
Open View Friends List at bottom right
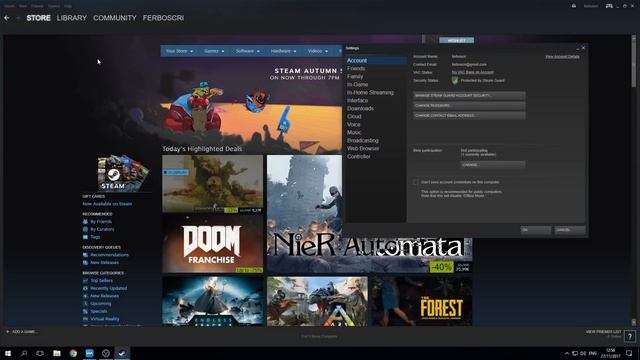point(603,332)
